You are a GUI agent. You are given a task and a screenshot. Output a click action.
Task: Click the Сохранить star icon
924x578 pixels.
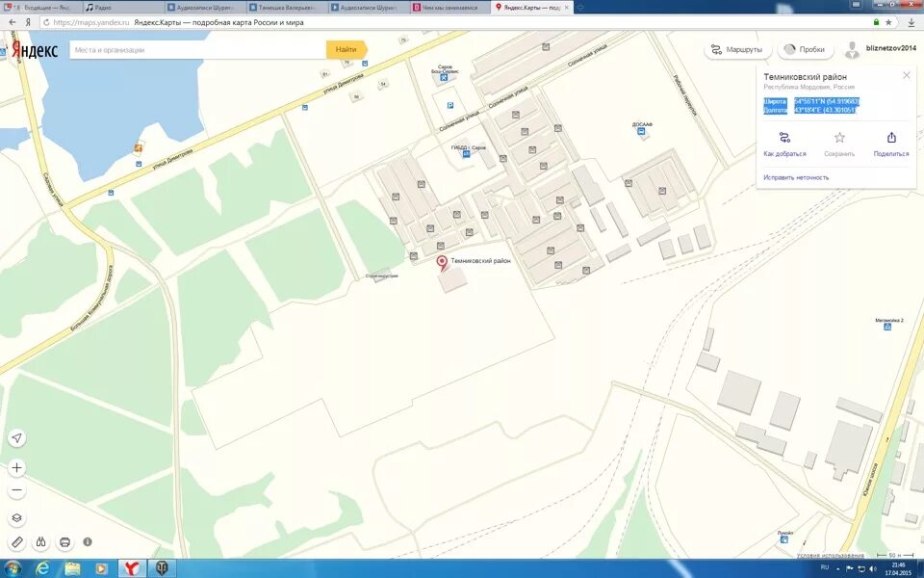click(x=839, y=138)
